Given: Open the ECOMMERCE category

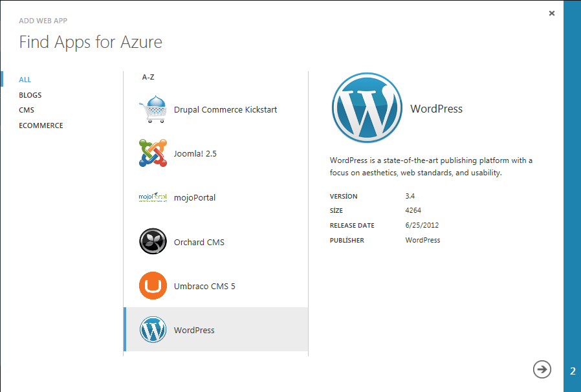Looking at the screenshot, I should pyautogui.click(x=41, y=125).
